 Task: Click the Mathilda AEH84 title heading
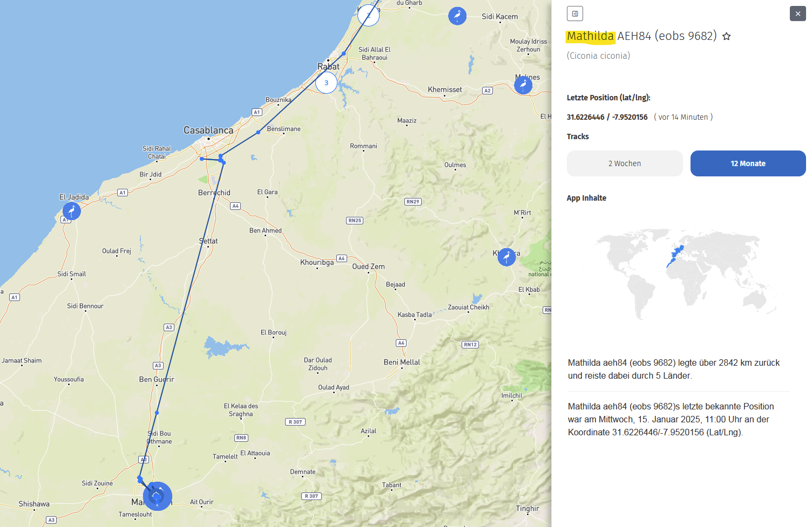tap(641, 36)
